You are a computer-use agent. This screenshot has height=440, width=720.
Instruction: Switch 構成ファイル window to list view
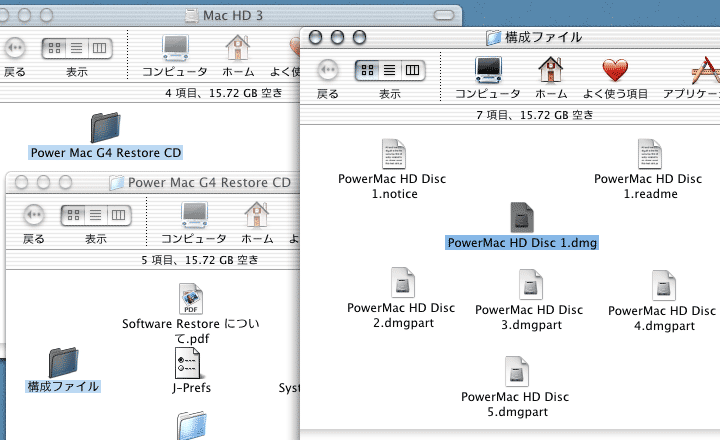[389, 70]
